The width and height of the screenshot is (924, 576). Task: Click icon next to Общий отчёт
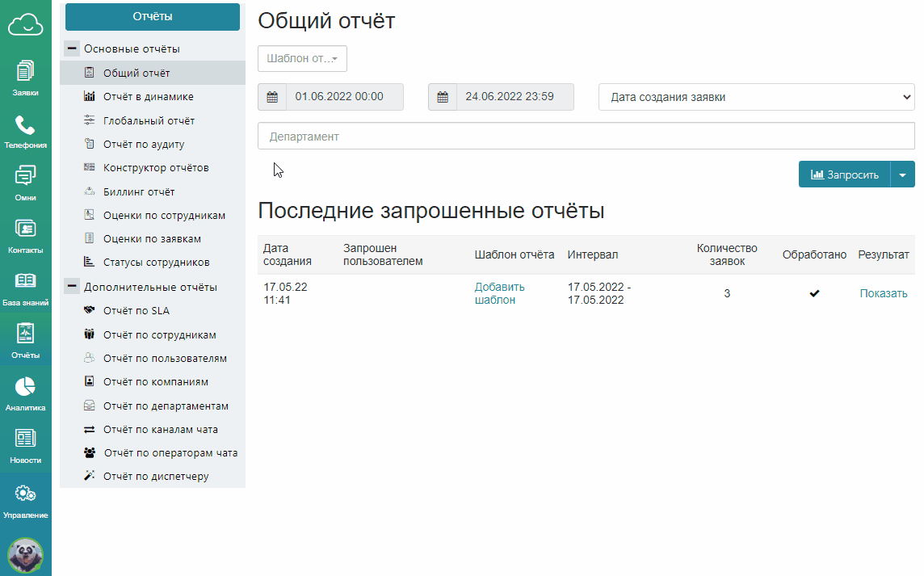tap(89, 73)
